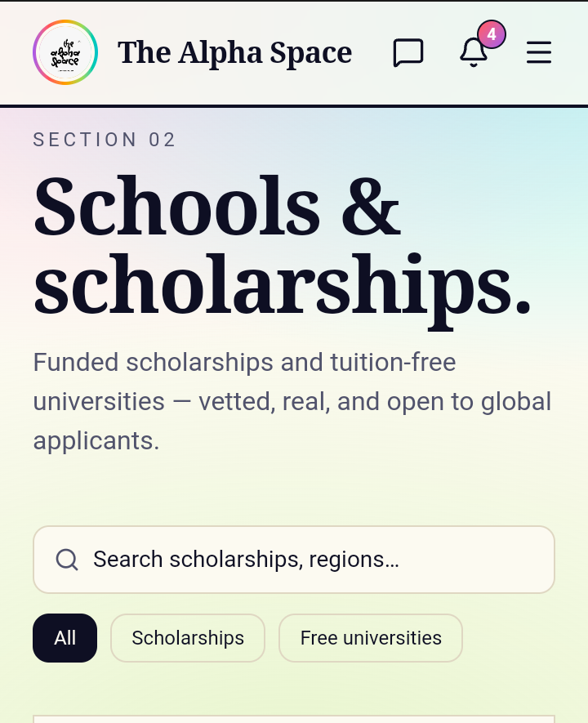Image resolution: width=588 pixels, height=723 pixels.
Task: Select the All filter chip
Action: (65, 638)
